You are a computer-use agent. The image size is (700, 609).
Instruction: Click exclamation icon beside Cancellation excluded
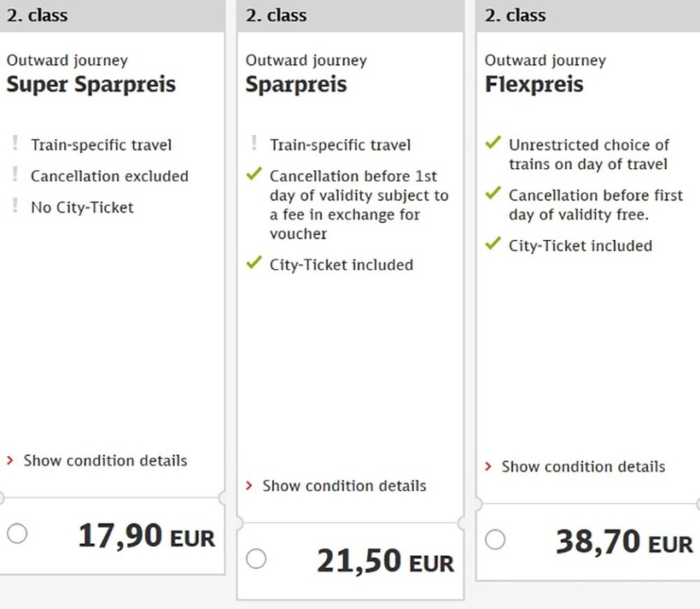(x=15, y=176)
